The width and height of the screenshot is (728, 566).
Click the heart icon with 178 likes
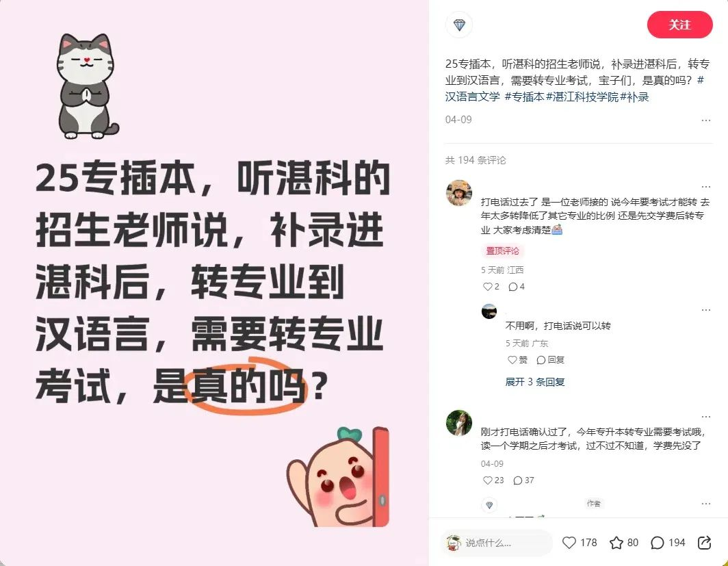tap(569, 542)
